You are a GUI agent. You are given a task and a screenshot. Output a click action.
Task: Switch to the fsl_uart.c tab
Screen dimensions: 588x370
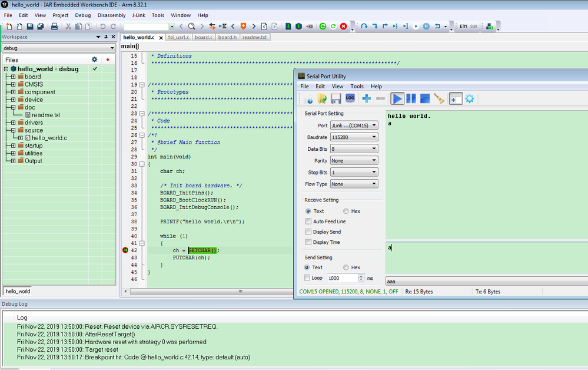[178, 37]
